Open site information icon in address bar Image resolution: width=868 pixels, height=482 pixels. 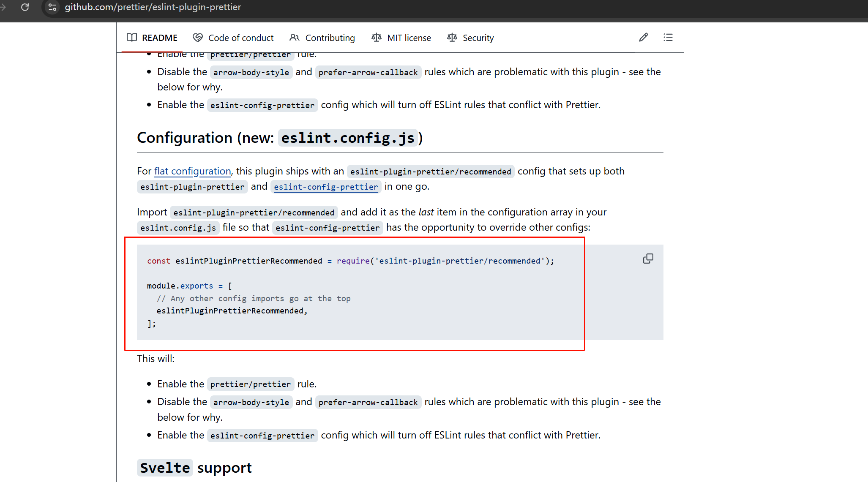[52, 7]
